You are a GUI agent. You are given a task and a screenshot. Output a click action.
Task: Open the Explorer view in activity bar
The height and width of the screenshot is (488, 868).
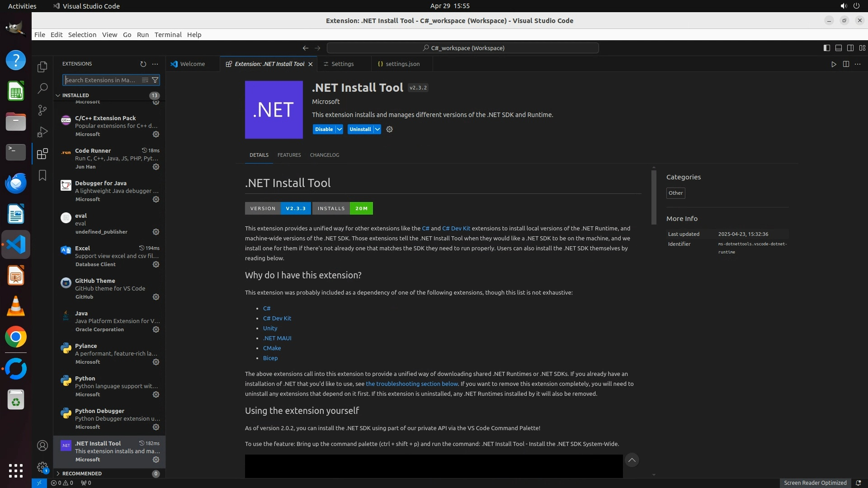[42, 67]
